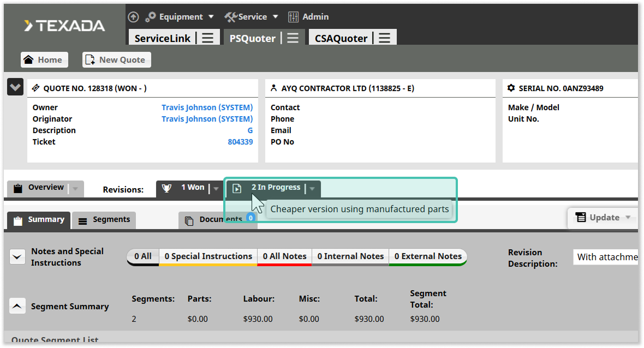Collapse the Segment Summary section
644x348 pixels.
17,307
